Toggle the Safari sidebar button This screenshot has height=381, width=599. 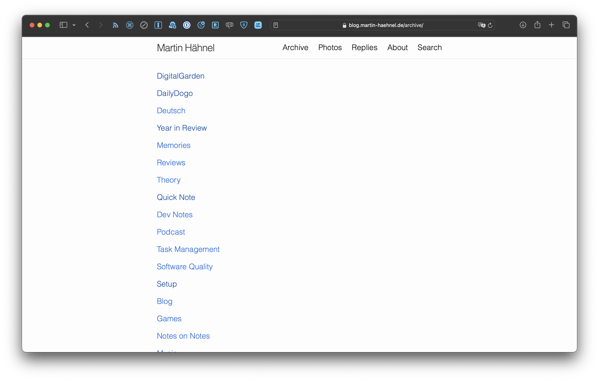pos(63,25)
